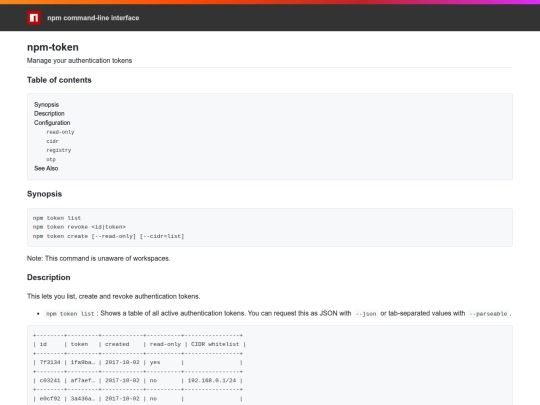Click CIDR value 192.168.0.1/24
Screen dimensions: 540x405
pyautogui.click(x=212, y=381)
